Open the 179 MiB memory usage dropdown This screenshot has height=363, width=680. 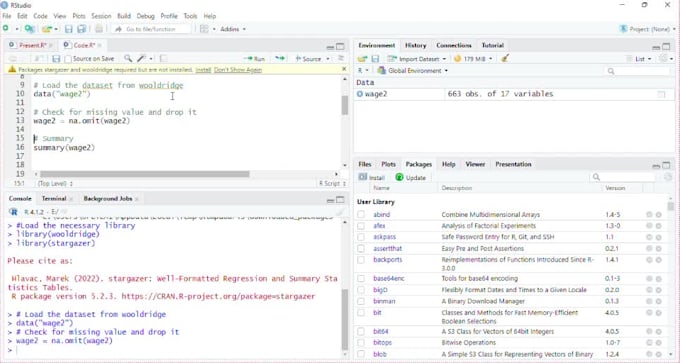(x=474, y=59)
